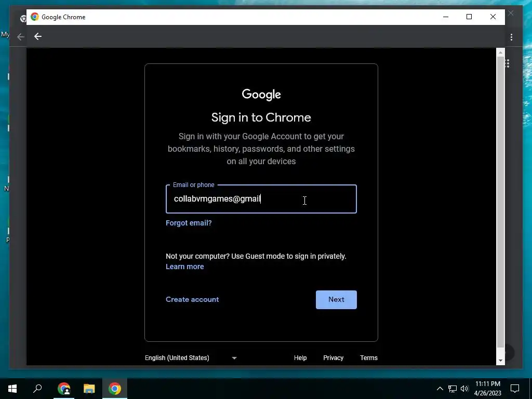Open File Explorer from the taskbar
Viewport: 532px width, 399px height.
click(x=89, y=389)
